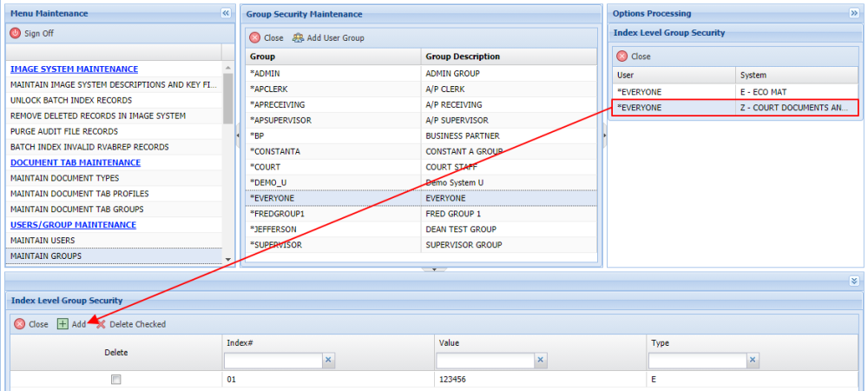Click the User column header in Options Processing
This screenshot has width=868, height=391.
(x=674, y=75)
